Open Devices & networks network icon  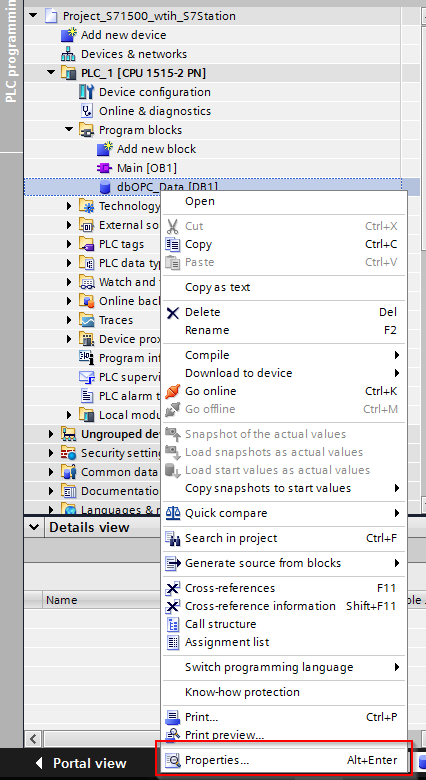pos(67,54)
